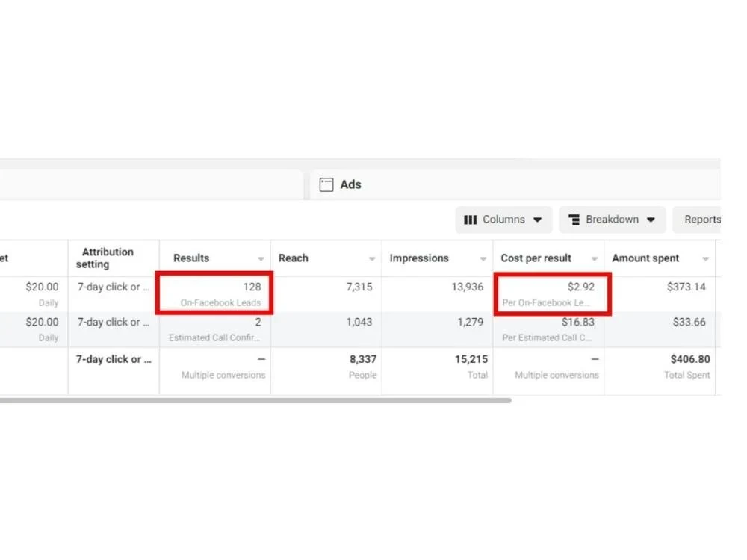The image size is (747, 560).
Task: Click Multiple conversions under Cost per result
Action: (557, 375)
